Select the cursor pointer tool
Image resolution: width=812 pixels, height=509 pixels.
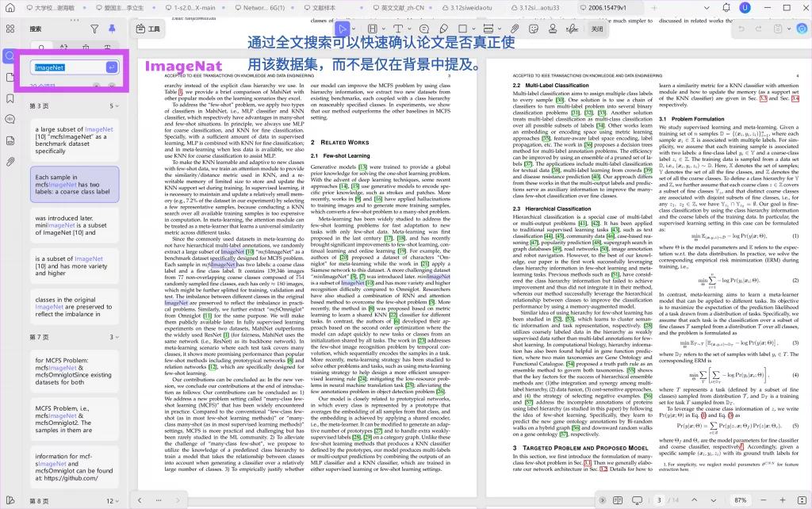[x=343, y=29]
